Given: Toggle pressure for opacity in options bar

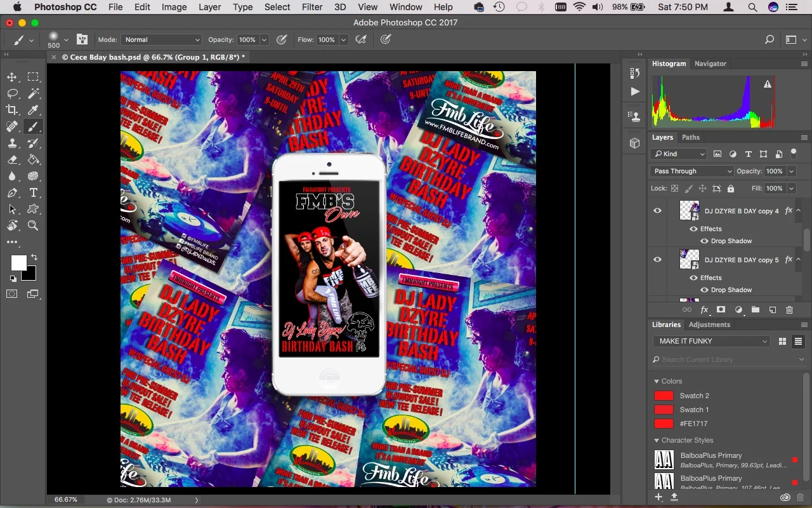Looking at the screenshot, I should tap(282, 39).
